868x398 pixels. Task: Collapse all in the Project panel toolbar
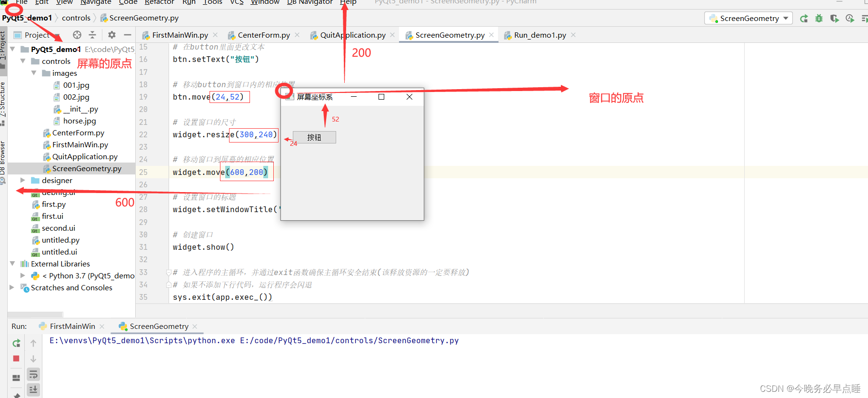pos(92,35)
